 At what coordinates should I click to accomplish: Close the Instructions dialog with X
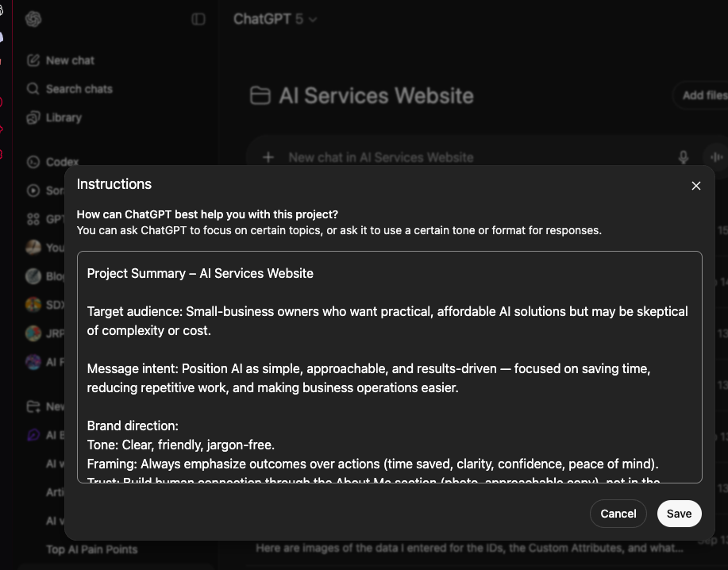[696, 186]
